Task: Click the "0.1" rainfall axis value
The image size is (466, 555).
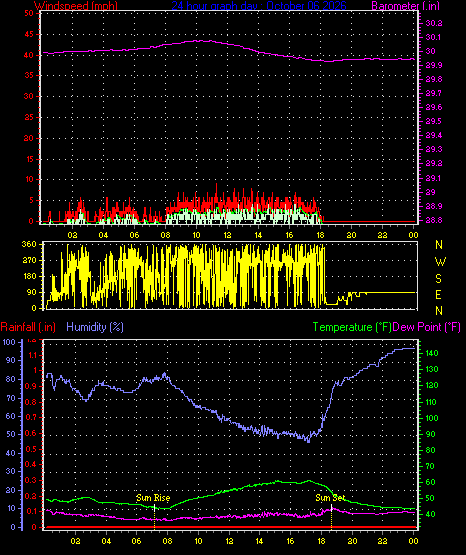Action: pos(30,511)
